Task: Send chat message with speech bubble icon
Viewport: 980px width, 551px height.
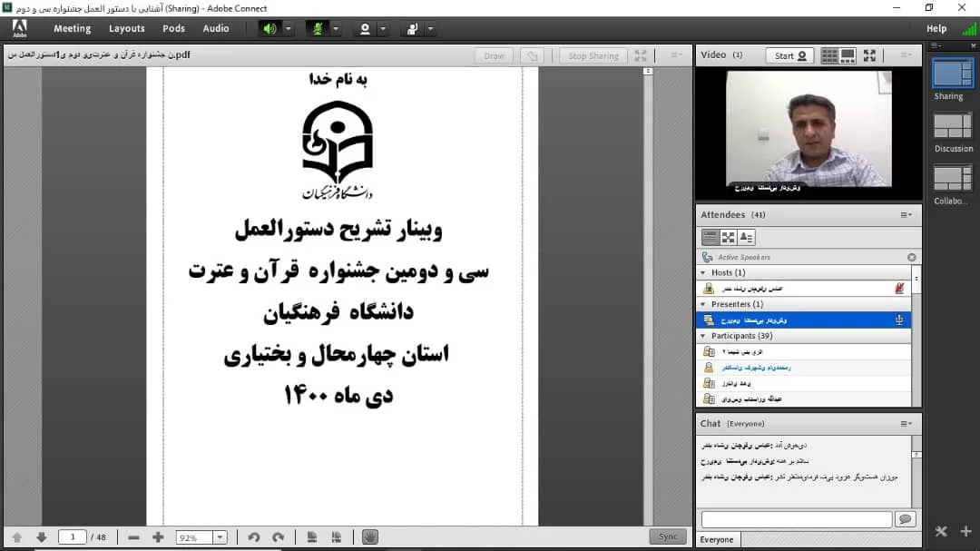Action: (x=905, y=519)
